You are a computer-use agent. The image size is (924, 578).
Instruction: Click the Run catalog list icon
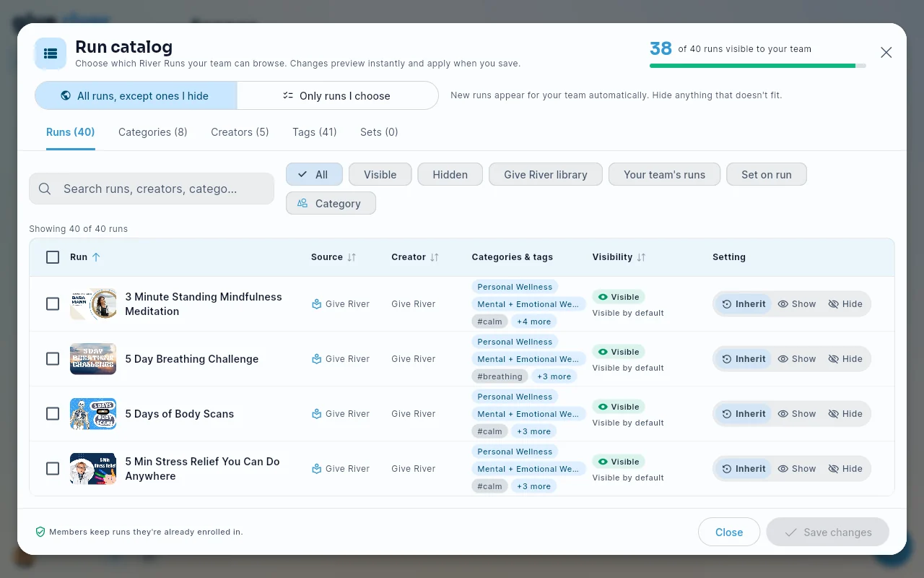click(x=51, y=53)
